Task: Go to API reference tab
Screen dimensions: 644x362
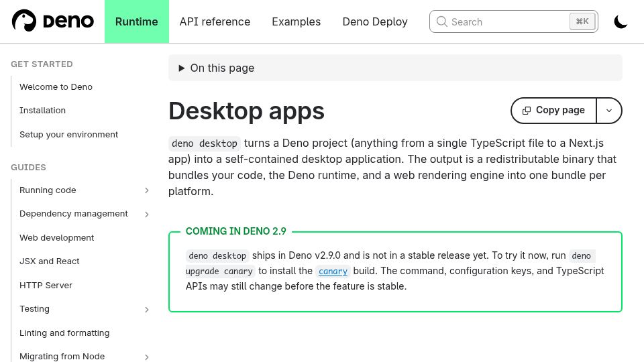Action: [215, 21]
